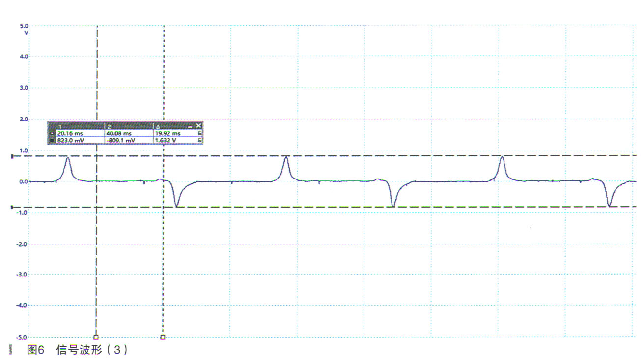Close the ruler measurement legend box
This screenshot has width=644, height=359.
tap(199, 126)
